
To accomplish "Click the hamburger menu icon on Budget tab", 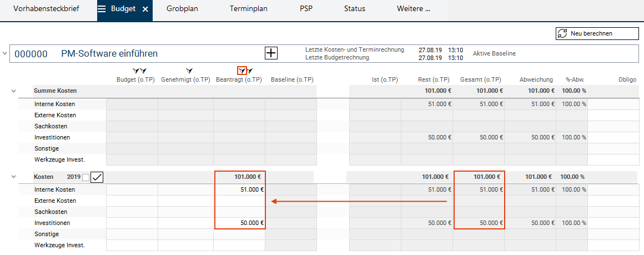I will coord(102,9).
